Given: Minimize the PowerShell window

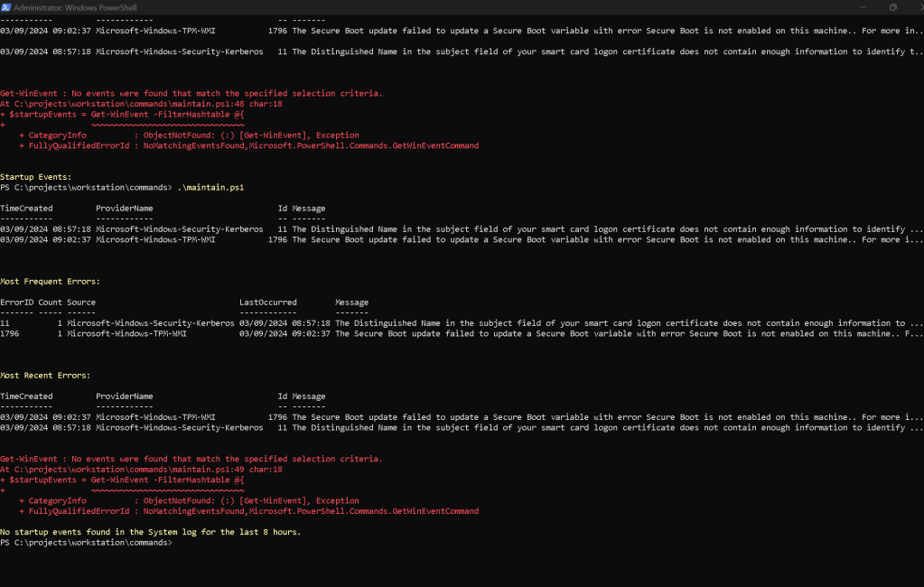Looking at the screenshot, I should tap(863, 7).
